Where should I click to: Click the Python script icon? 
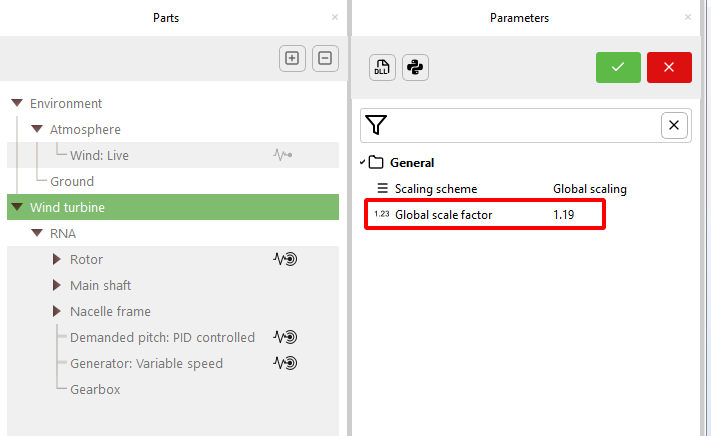pyautogui.click(x=415, y=67)
